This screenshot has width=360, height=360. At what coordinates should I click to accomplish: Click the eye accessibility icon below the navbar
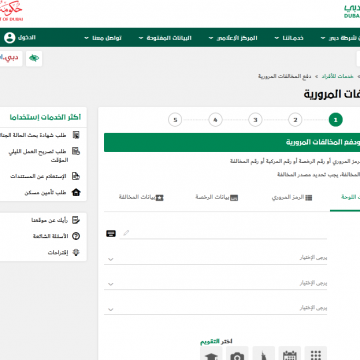(34, 58)
